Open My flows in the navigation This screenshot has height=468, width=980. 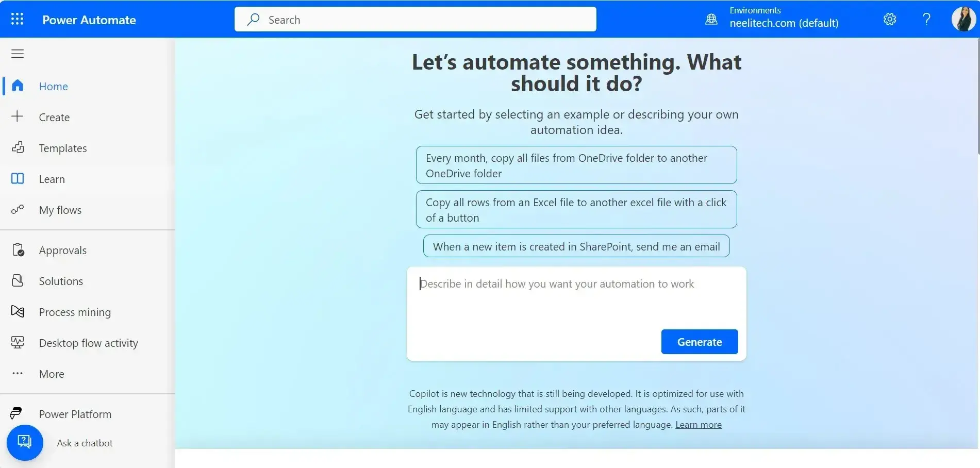[88, 210]
